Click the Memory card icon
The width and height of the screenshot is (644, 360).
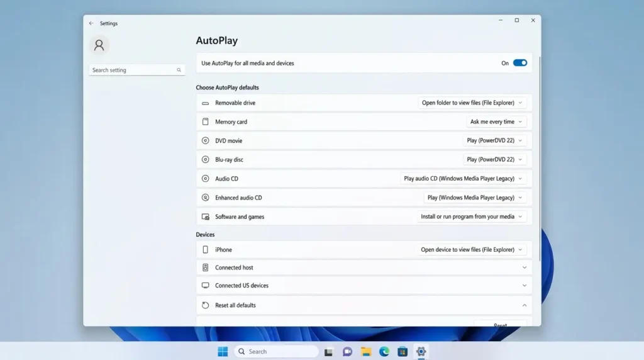[206, 121]
